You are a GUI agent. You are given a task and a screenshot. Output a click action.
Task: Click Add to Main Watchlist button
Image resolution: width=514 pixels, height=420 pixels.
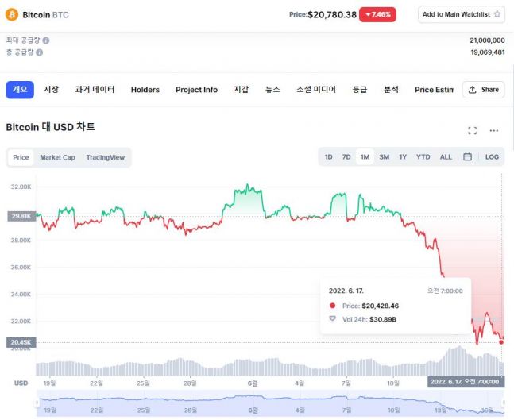coord(461,14)
